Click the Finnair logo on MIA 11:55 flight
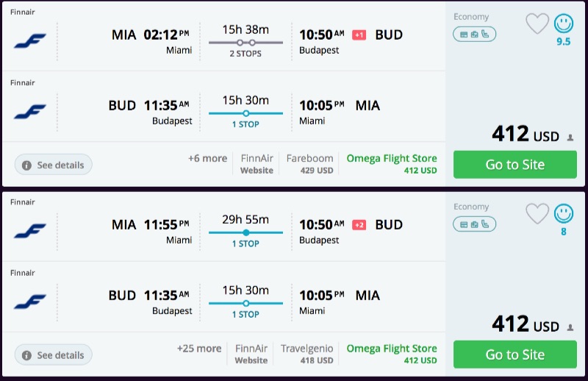Viewport: 588px width, 381px height. 30,230
